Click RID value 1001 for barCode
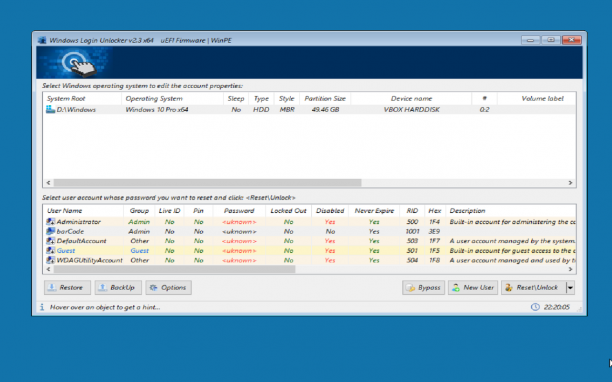This screenshot has width=612, height=382. click(x=412, y=231)
